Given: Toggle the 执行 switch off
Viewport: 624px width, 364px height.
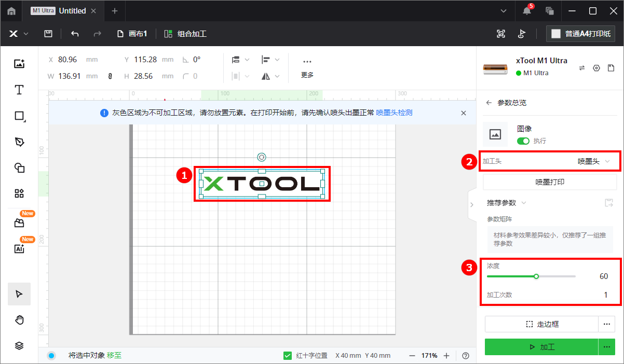Looking at the screenshot, I should pyautogui.click(x=523, y=141).
